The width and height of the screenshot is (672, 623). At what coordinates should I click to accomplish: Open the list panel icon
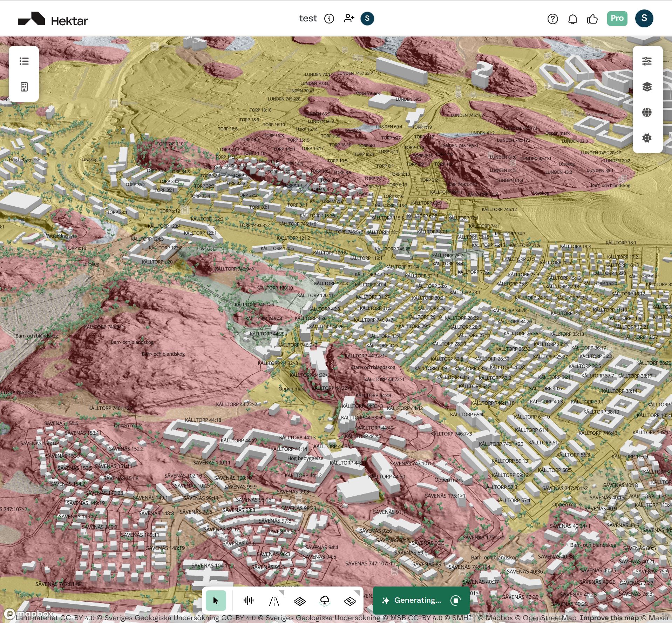[x=24, y=61]
